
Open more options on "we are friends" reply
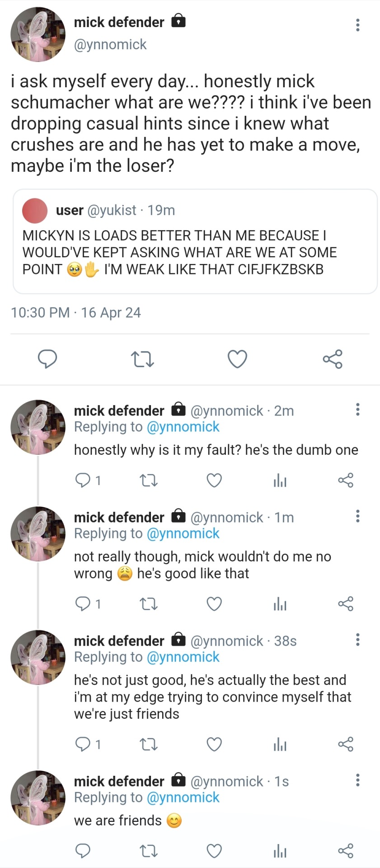click(x=357, y=780)
